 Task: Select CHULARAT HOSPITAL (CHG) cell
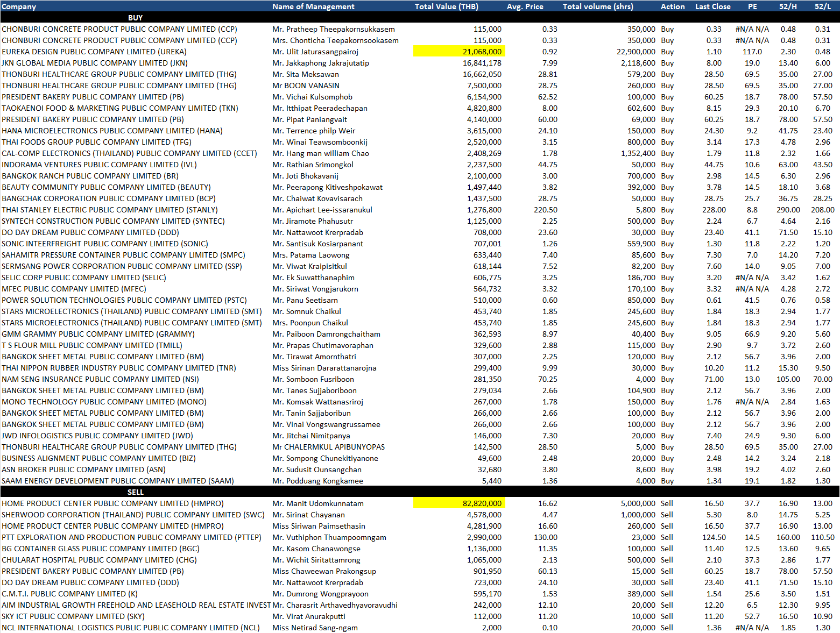[x=99, y=560]
